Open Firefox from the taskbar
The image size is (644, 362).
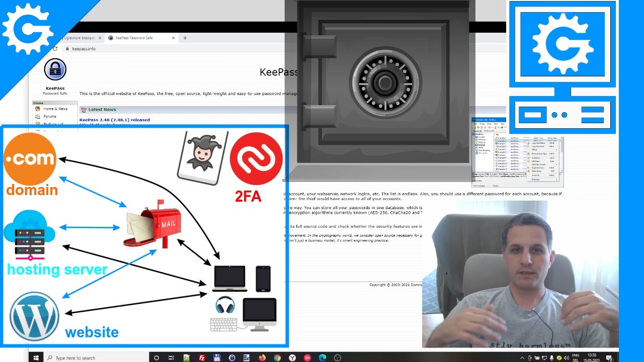[x=262, y=357]
